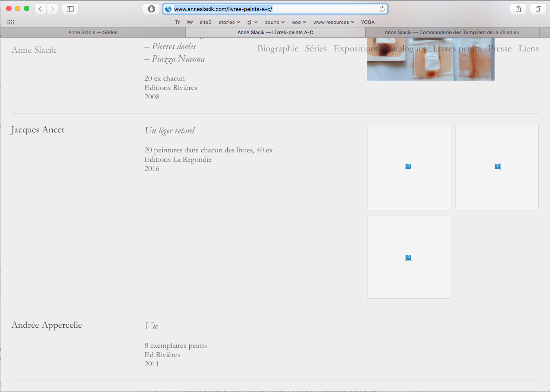Select the address bar URL field
The height and width of the screenshot is (392, 550).
click(x=275, y=9)
